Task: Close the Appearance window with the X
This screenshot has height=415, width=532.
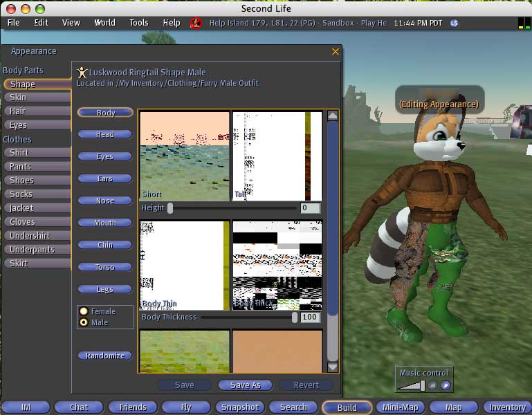Action: point(336,51)
